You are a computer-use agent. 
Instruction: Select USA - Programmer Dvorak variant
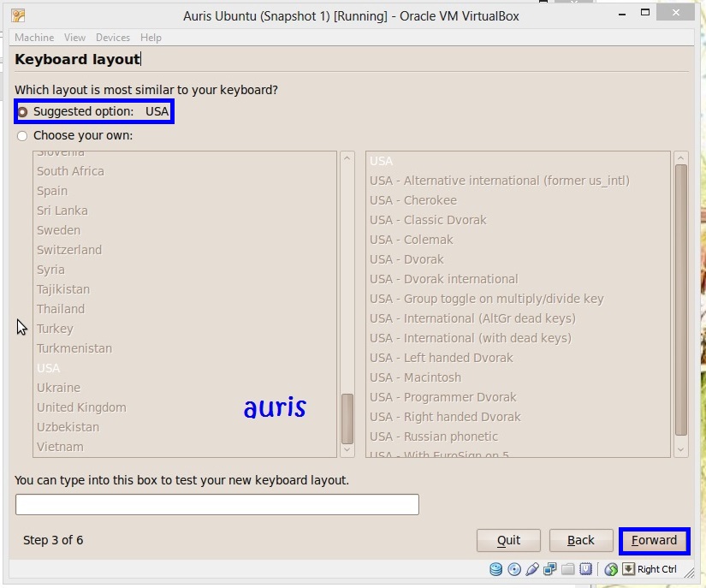(x=518, y=397)
